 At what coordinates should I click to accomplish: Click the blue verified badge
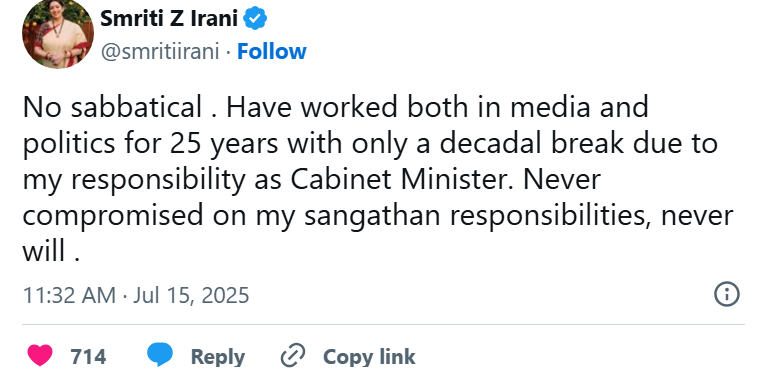coord(254,19)
